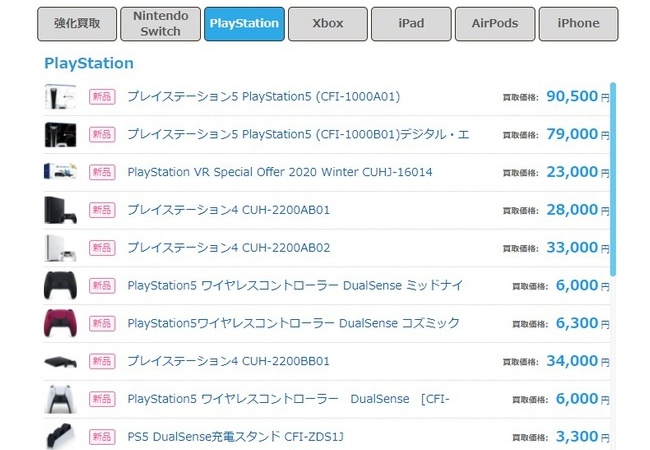Screen dimensions: 650x450
Task: Click the PlayStation5 CFI-1000A01 product thumbnail
Action: point(61,97)
